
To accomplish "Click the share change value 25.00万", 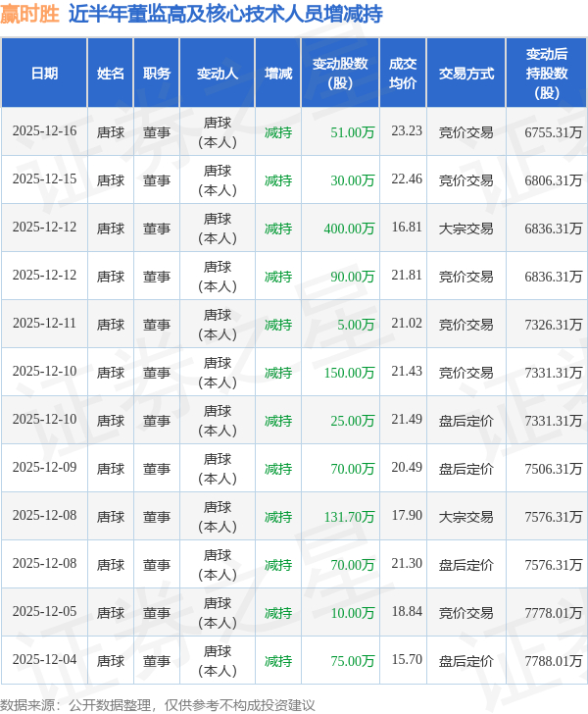I will [x=352, y=421].
